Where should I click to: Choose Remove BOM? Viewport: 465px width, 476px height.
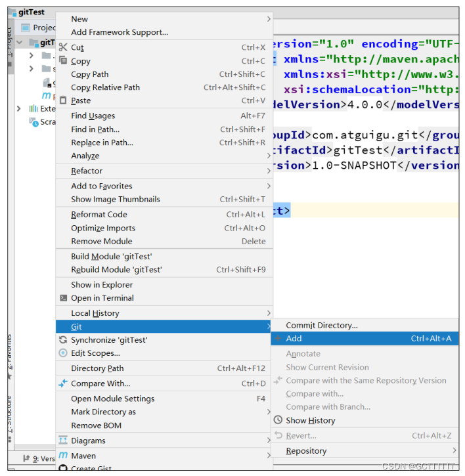[x=164, y=425]
